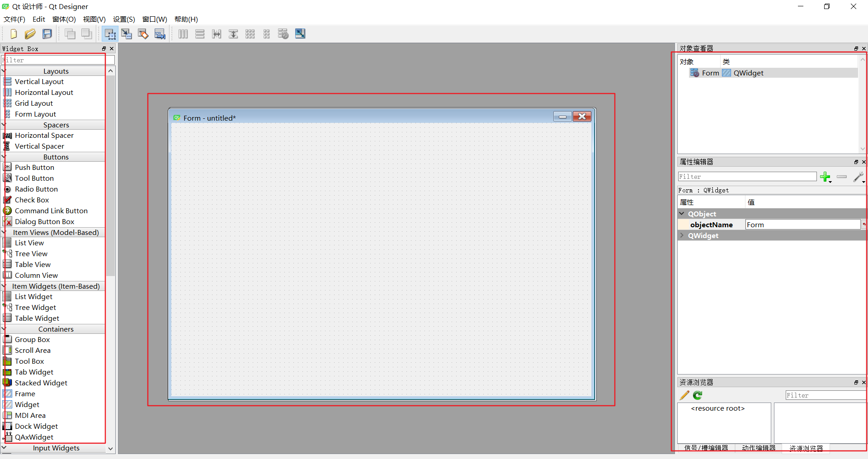868x459 pixels.
Task: Collapse Item Views (Model-Based) category
Action: pos(4,232)
